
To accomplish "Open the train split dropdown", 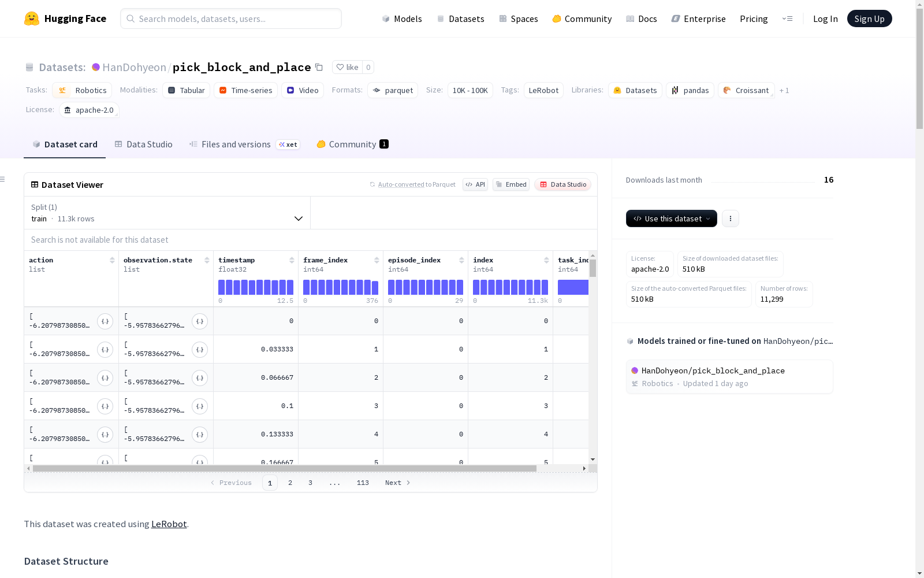I will point(167,213).
